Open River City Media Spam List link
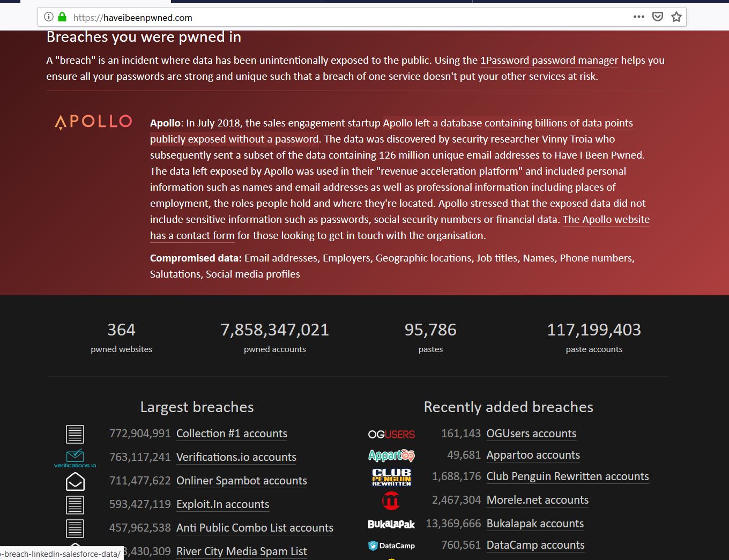 pyautogui.click(x=242, y=551)
